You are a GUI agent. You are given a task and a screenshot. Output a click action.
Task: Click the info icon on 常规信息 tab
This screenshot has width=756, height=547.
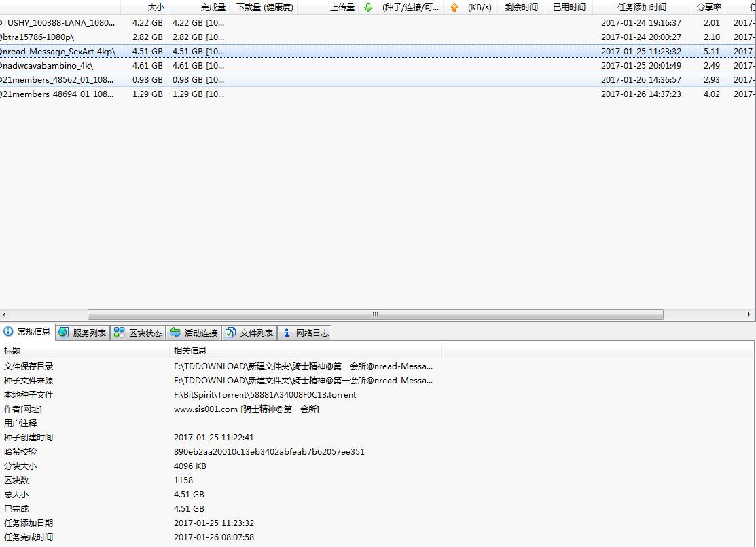pyautogui.click(x=9, y=332)
